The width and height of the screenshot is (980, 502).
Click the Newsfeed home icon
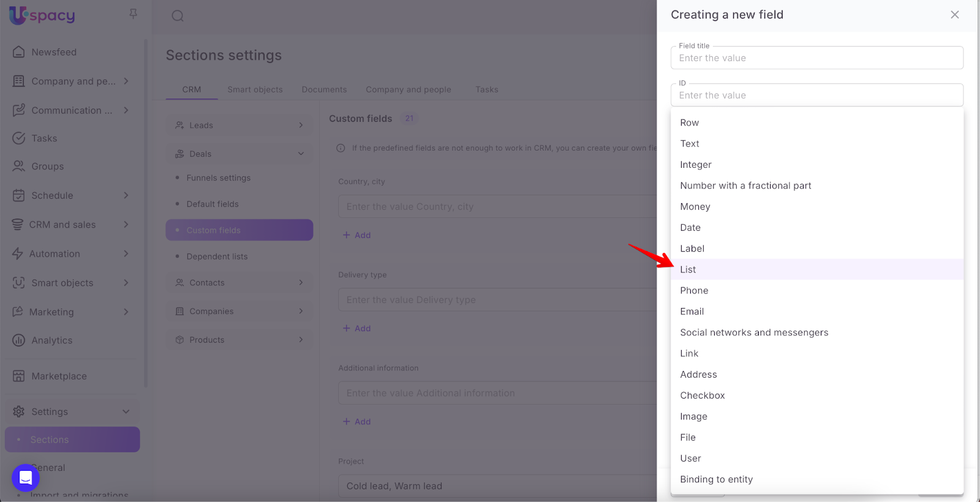point(19,52)
